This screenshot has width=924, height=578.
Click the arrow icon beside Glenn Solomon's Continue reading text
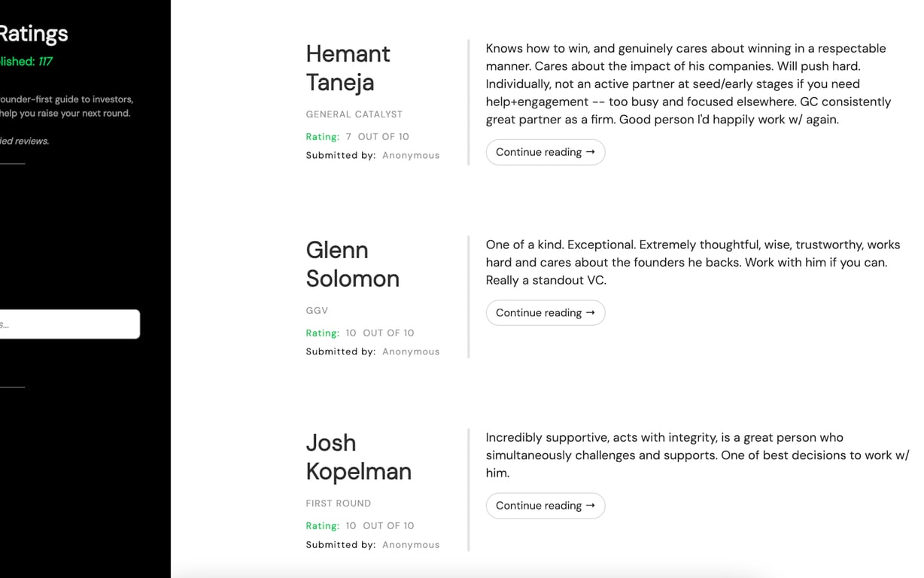[590, 312]
